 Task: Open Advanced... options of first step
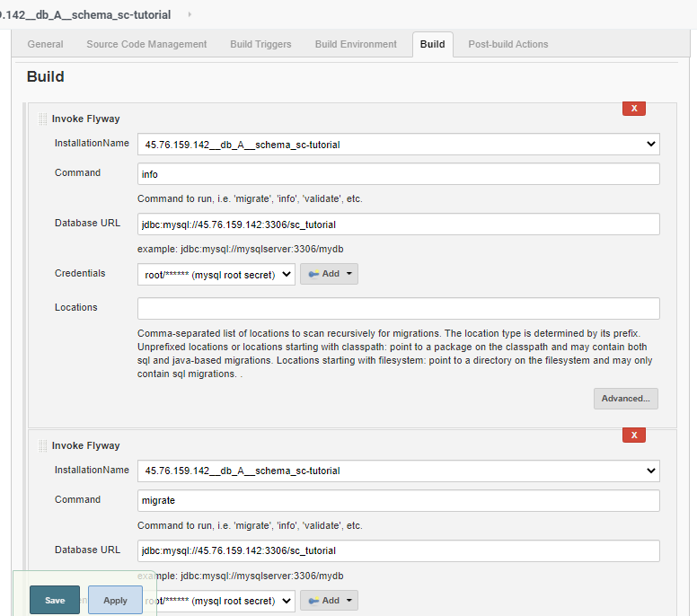pyautogui.click(x=625, y=398)
